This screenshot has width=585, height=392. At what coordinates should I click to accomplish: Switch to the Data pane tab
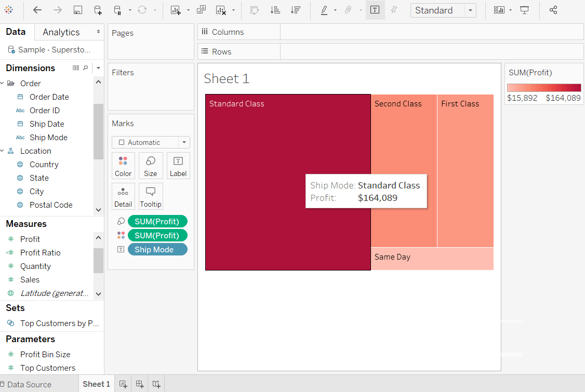point(16,32)
